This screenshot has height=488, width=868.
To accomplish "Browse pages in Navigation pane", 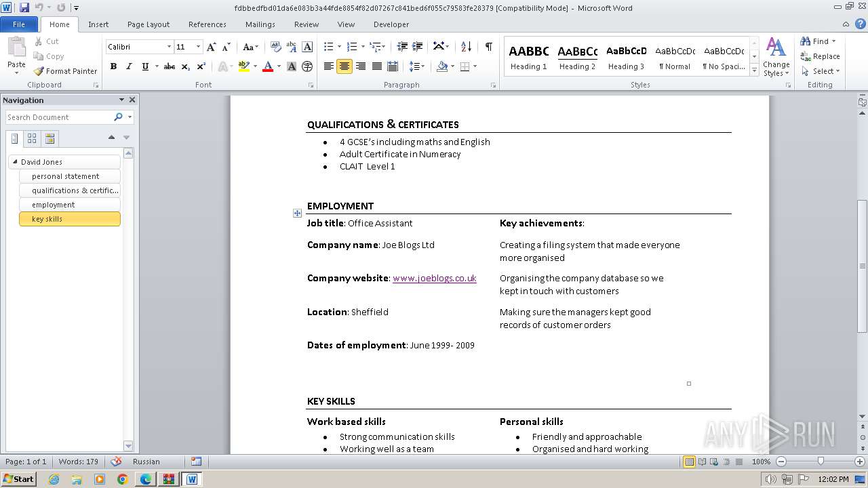I will click(x=32, y=139).
